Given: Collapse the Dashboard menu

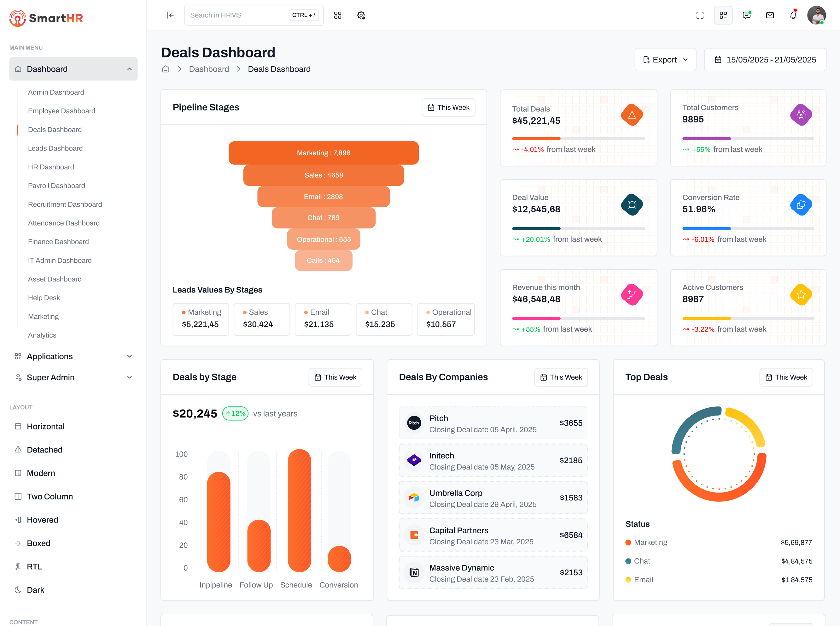Looking at the screenshot, I should [x=73, y=68].
